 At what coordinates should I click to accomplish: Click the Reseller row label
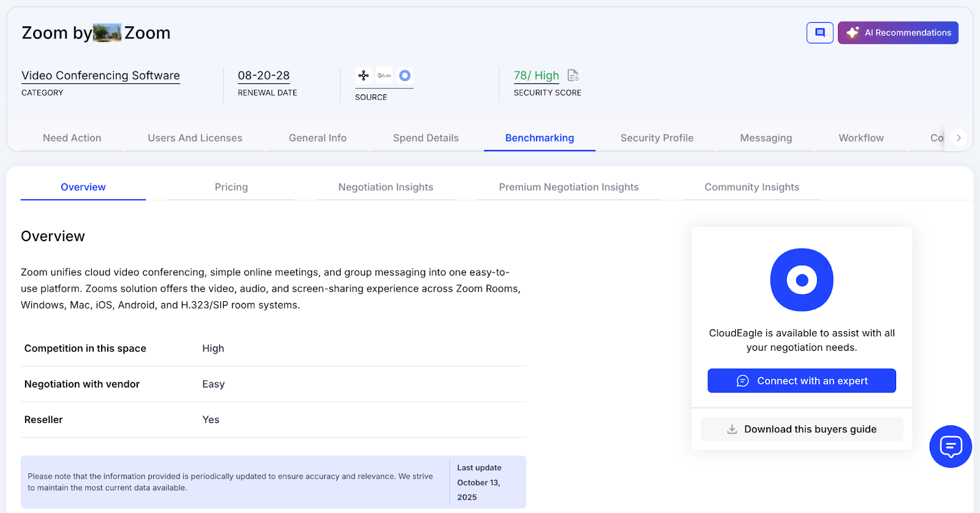pyautogui.click(x=43, y=419)
